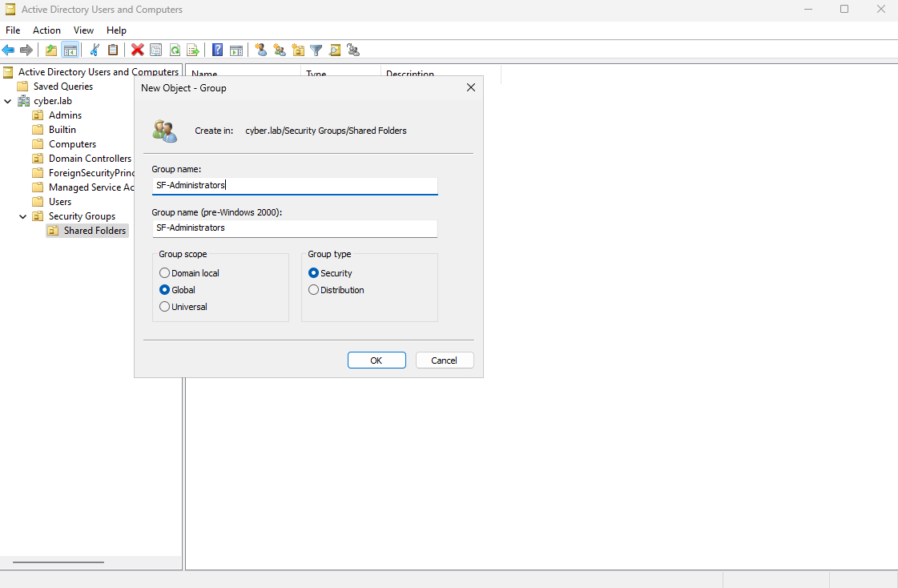Select the Domain Controllers container
The height and width of the screenshot is (588, 898).
click(89, 159)
